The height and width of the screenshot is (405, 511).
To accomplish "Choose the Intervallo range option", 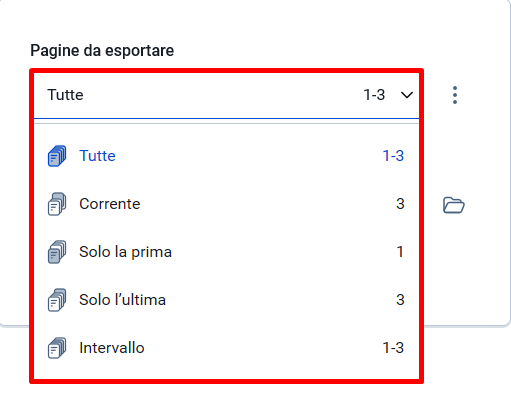I will pyautogui.click(x=226, y=348).
